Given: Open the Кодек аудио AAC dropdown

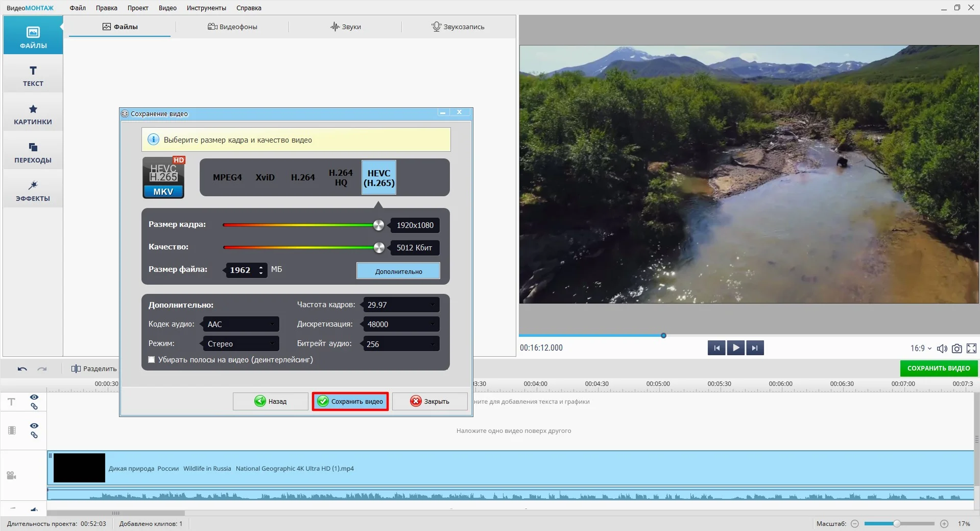Looking at the screenshot, I should coord(241,324).
